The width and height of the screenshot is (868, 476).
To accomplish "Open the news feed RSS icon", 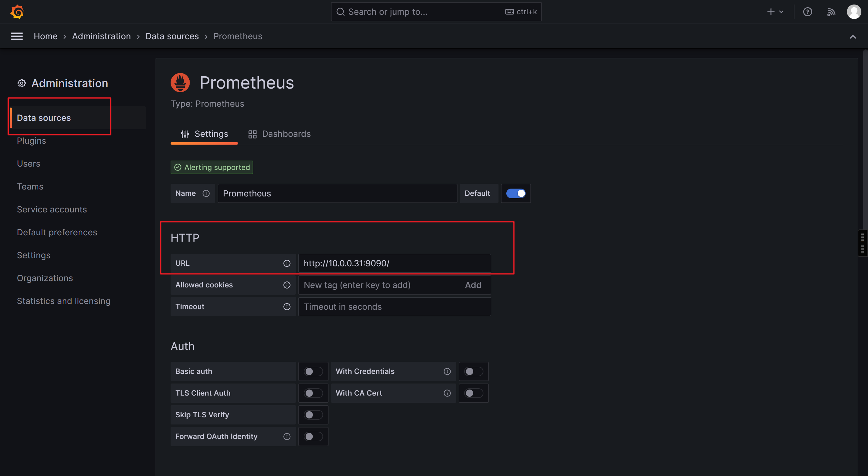I will point(831,12).
